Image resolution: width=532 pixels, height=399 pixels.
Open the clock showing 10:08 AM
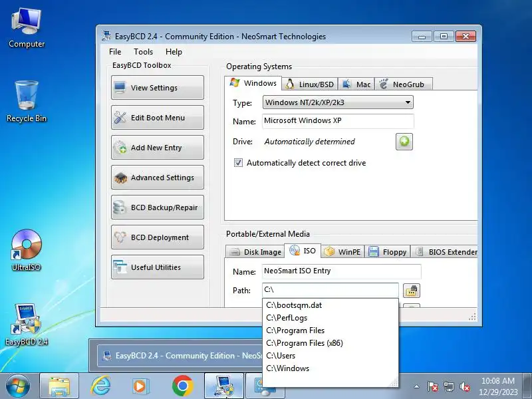click(x=498, y=386)
